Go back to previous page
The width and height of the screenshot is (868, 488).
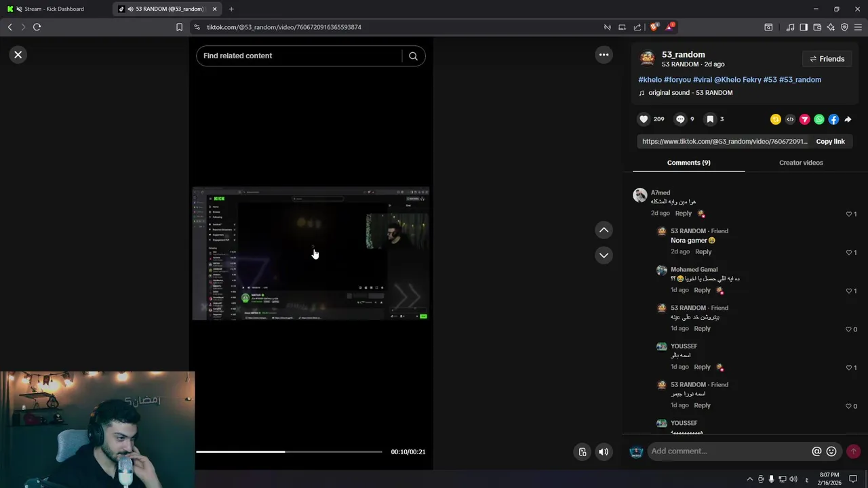[x=9, y=27]
